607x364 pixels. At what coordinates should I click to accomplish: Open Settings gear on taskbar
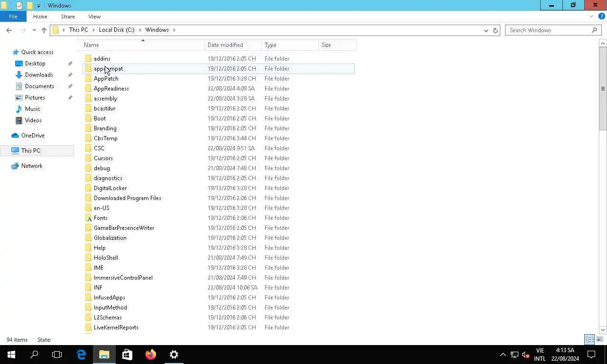174,355
